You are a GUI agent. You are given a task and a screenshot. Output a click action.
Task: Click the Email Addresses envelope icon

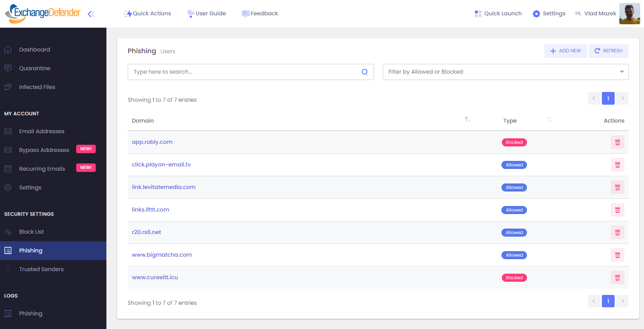[9, 131]
